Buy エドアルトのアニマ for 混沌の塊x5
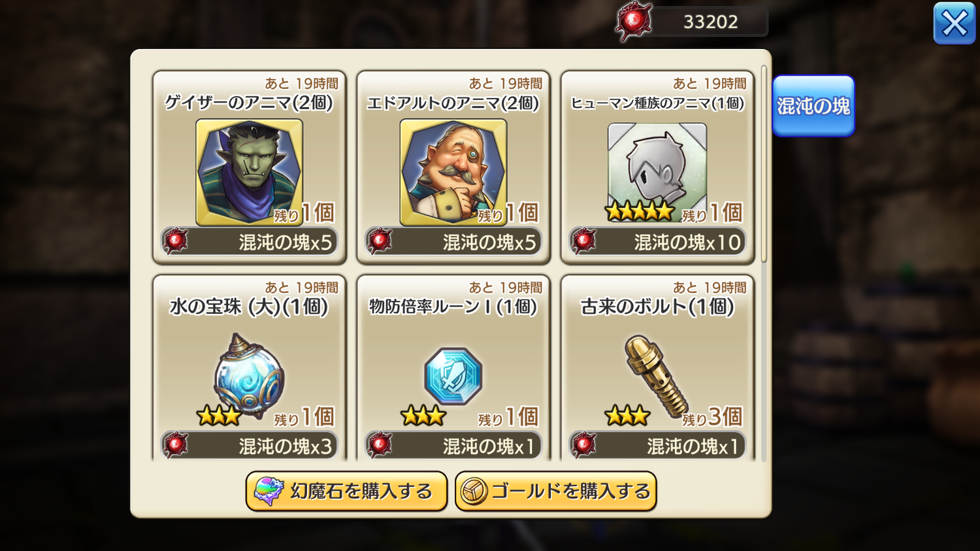Viewport: 980px width, 551px height. point(453,242)
